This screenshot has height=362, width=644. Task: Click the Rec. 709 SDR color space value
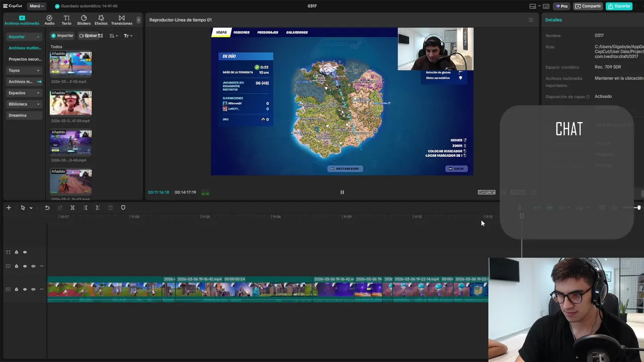point(608,67)
